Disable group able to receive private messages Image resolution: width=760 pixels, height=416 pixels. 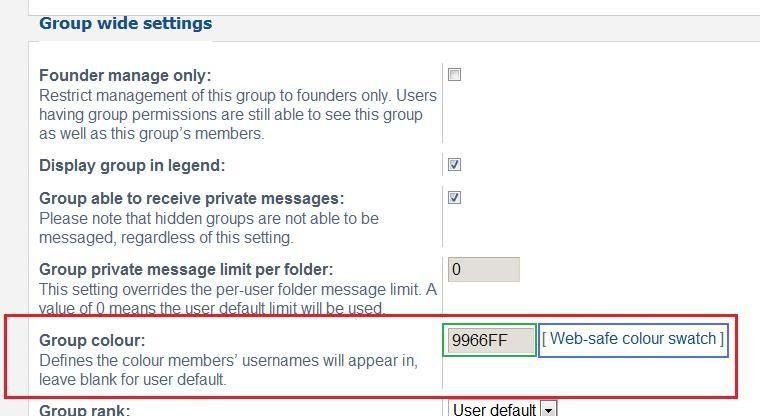pyautogui.click(x=454, y=198)
